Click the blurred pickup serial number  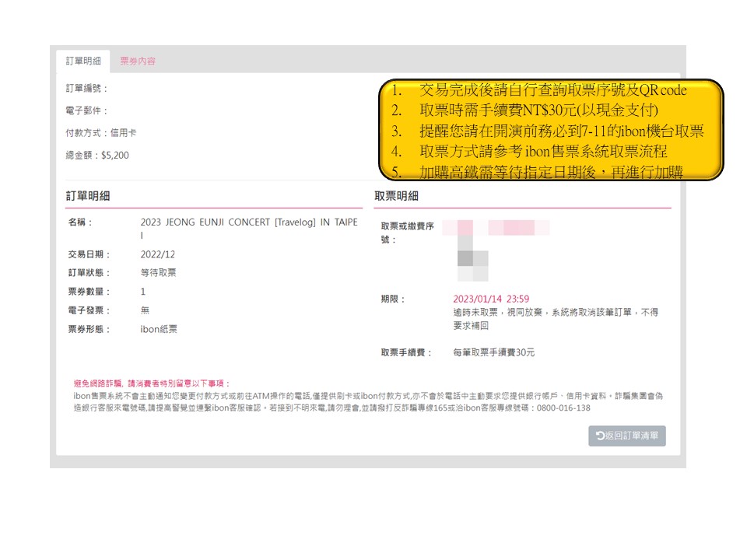click(496, 228)
